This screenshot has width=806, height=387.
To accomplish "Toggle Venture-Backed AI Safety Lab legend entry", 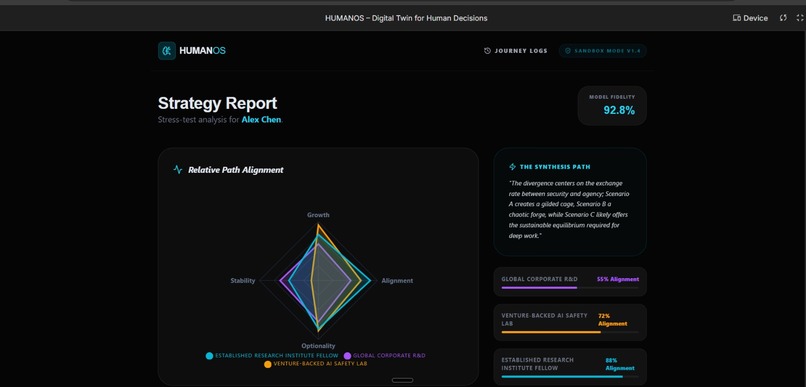I will pyautogui.click(x=315, y=364).
